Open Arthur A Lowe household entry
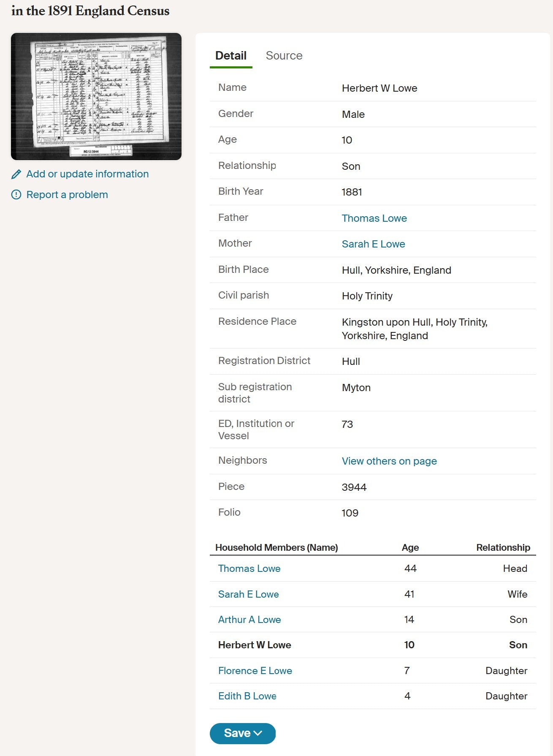Viewport: 553px width, 756px height. [249, 620]
